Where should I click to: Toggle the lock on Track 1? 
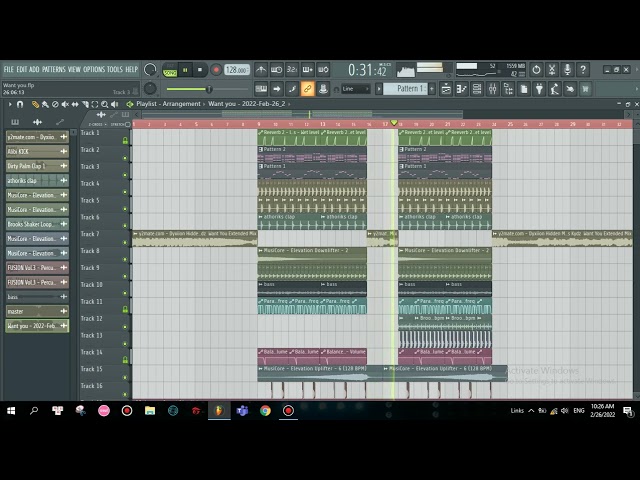tap(125, 141)
